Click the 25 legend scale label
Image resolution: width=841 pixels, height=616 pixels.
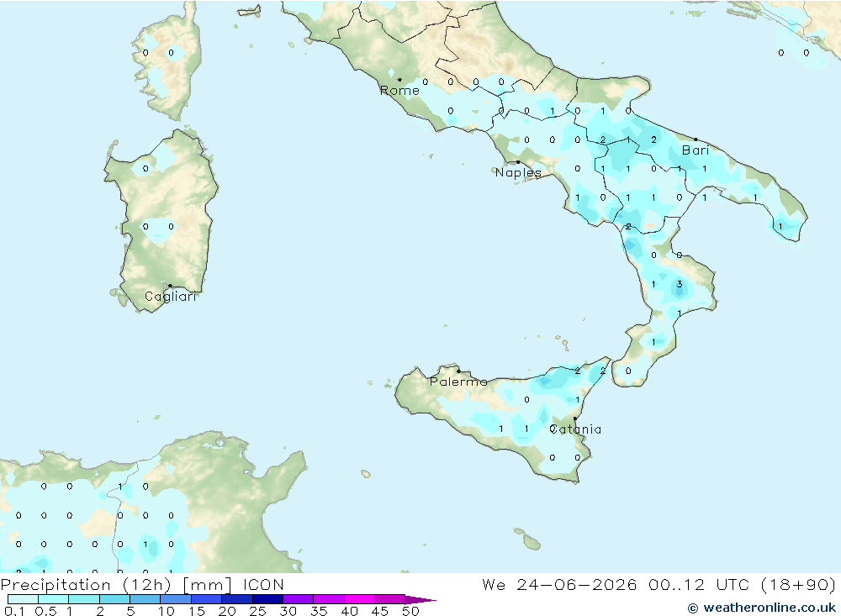pos(258,611)
